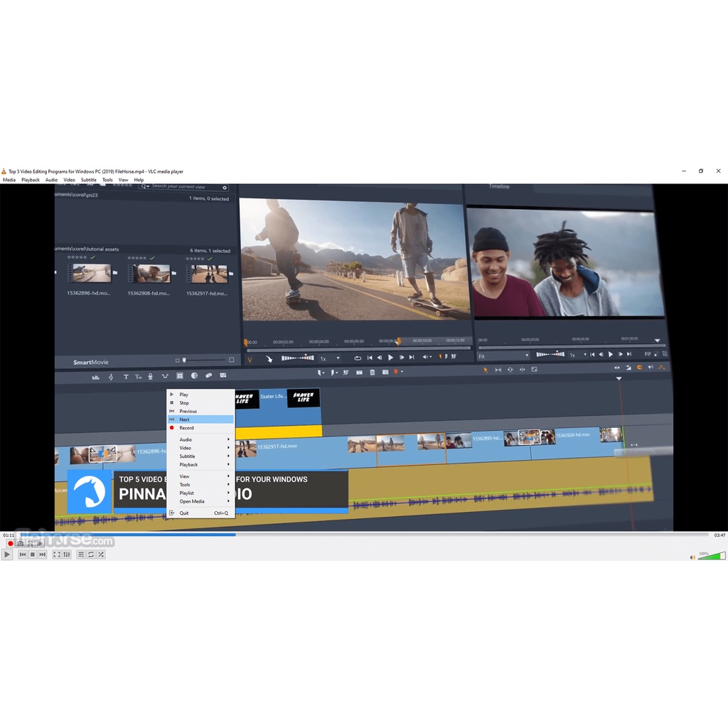Screen dimensions: 728x728
Task: Expand the Tools submenu in context menu
Action: [x=200, y=485]
